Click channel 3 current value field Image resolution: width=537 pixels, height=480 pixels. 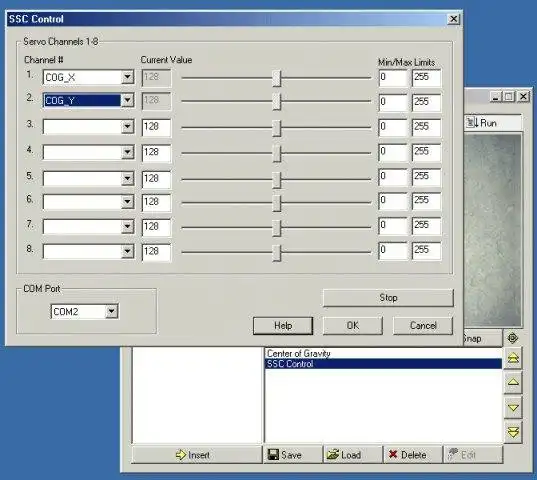pos(156,127)
